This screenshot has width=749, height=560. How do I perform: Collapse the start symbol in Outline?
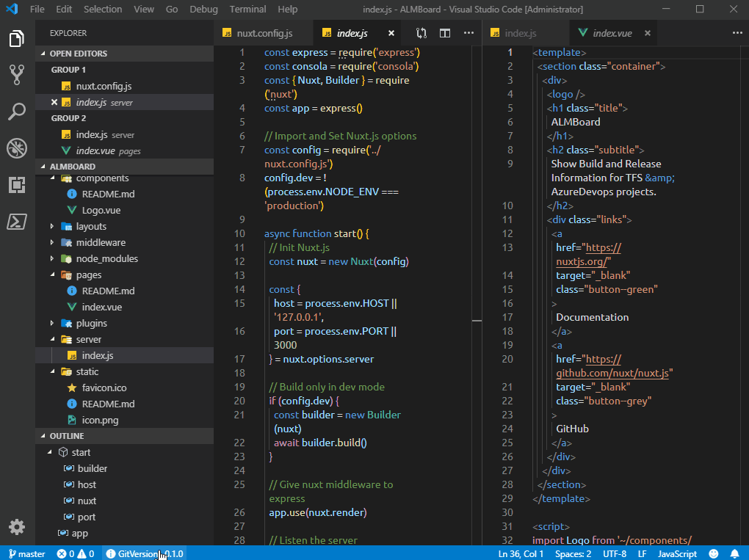[50, 452]
